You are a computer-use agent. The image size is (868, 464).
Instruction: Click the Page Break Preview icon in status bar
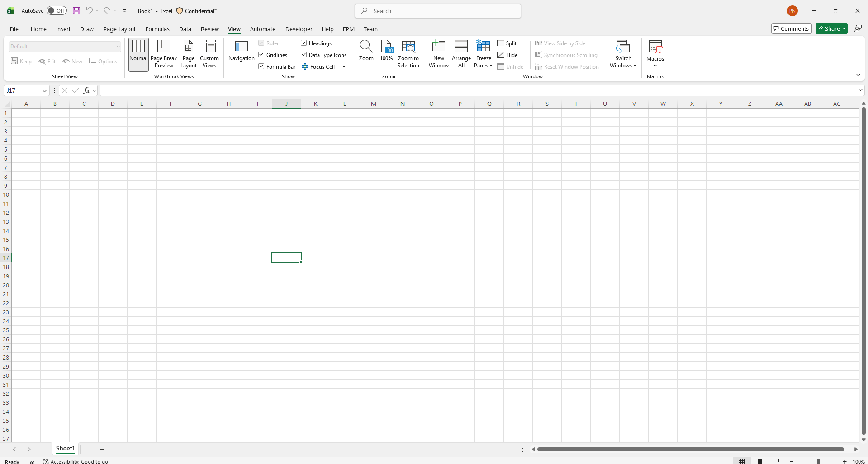pos(778,461)
